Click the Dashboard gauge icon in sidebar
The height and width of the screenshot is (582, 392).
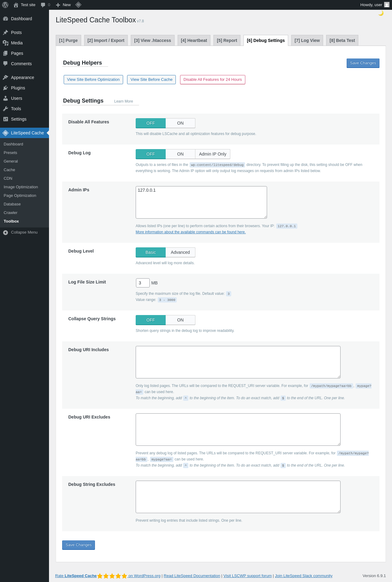point(6,19)
